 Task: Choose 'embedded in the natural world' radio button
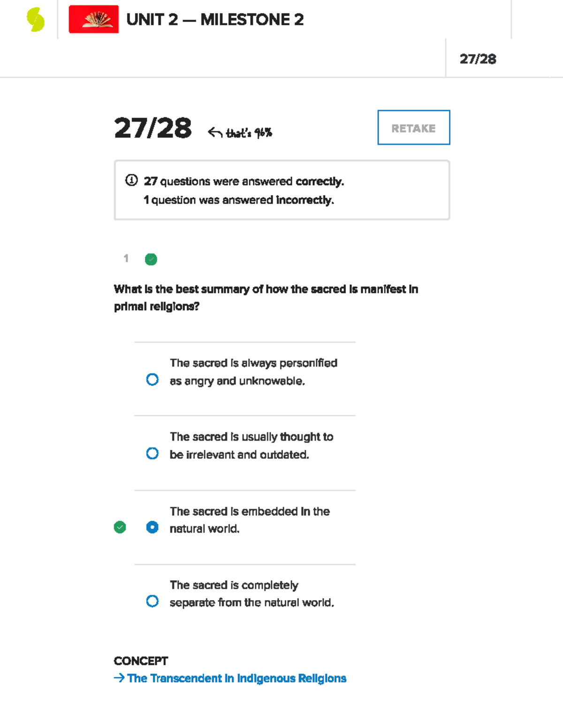[152, 527]
